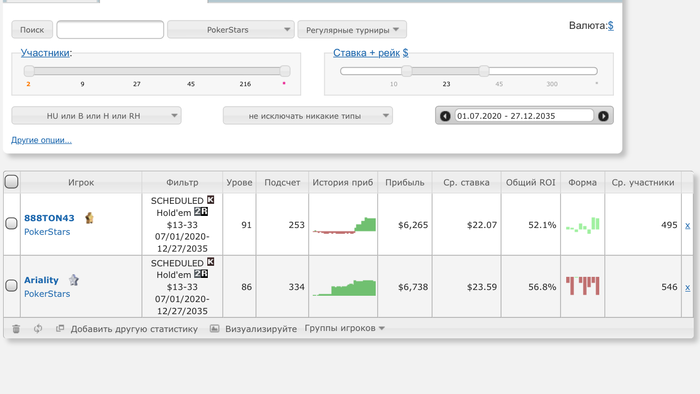Viewport: 700px width, 394px height.
Task: Check the 888TON43 row checkbox
Action: coord(12,223)
